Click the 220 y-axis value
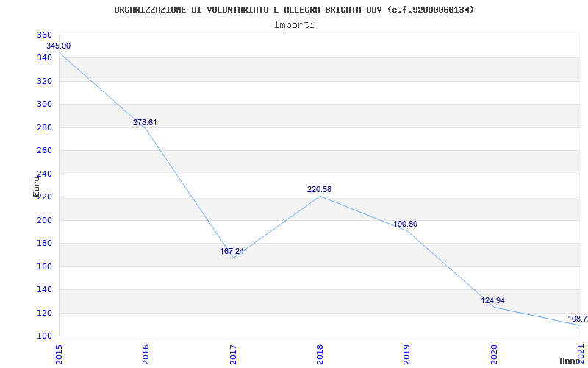Image resolution: width=588 pixels, height=368 pixels. point(45,197)
